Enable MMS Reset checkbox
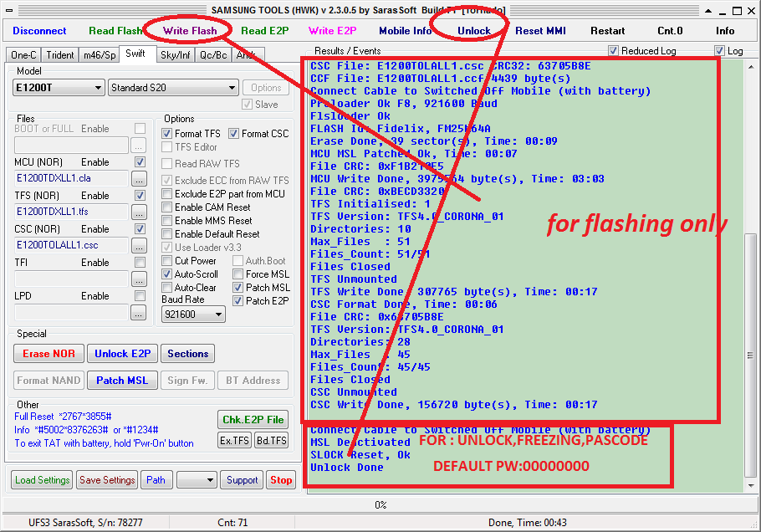The width and height of the screenshot is (761, 532). 167,221
